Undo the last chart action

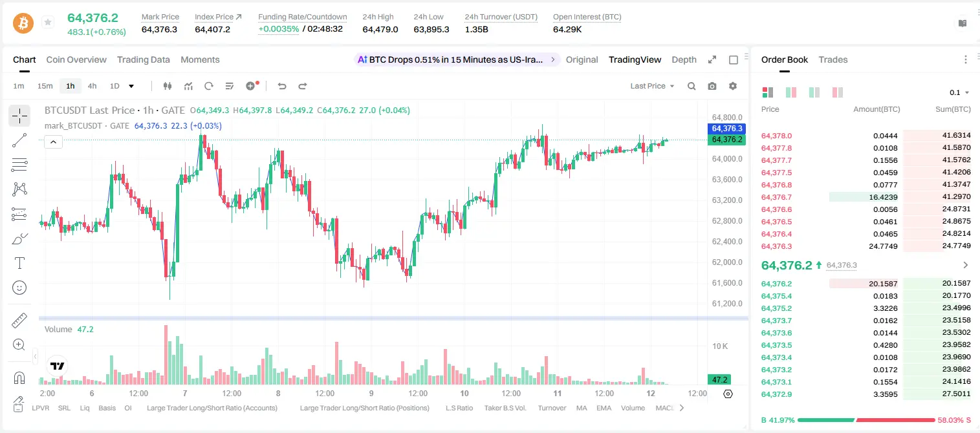[x=281, y=86]
